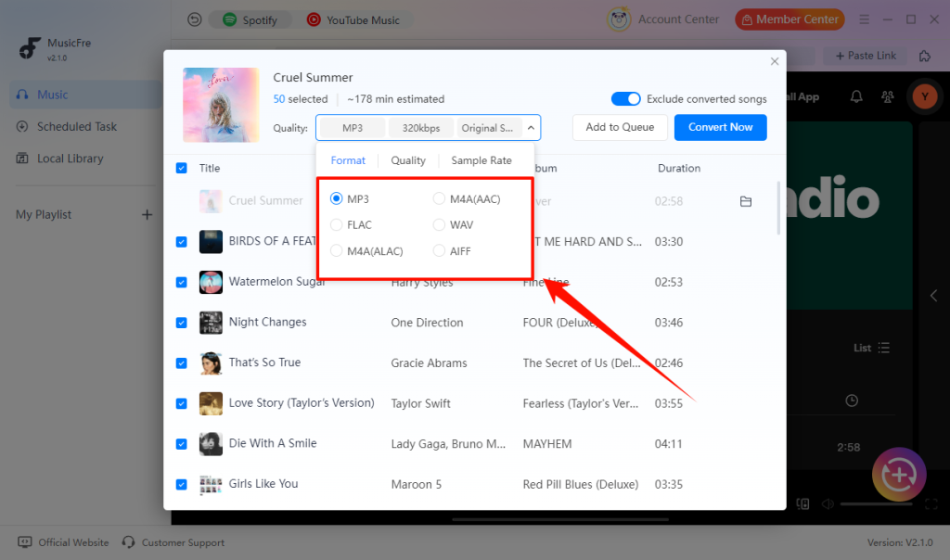The width and height of the screenshot is (950, 560).
Task: Choose the M4A(AAC) format option
Action: (468, 199)
